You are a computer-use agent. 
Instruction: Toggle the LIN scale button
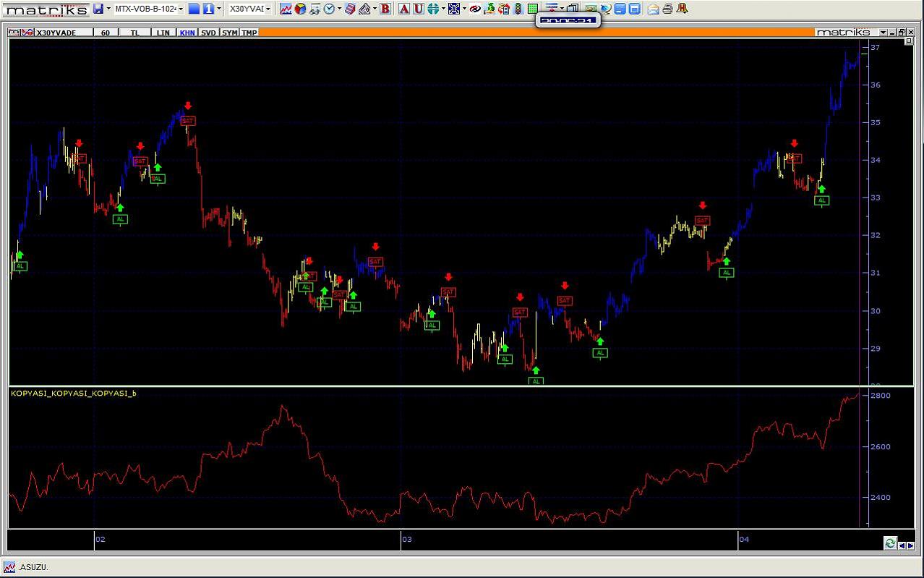click(x=163, y=33)
